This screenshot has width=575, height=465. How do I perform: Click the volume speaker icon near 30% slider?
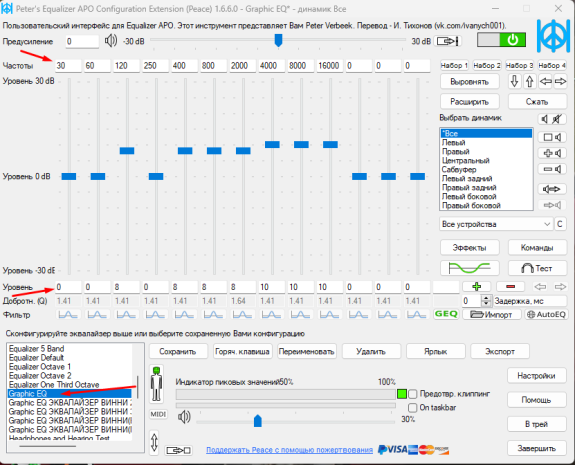tap(184, 417)
